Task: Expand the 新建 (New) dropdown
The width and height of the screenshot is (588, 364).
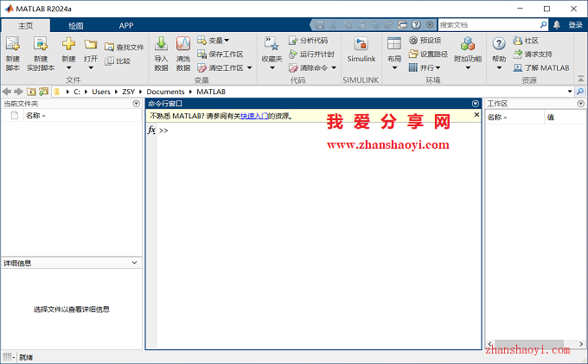Action: (x=68, y=68)
